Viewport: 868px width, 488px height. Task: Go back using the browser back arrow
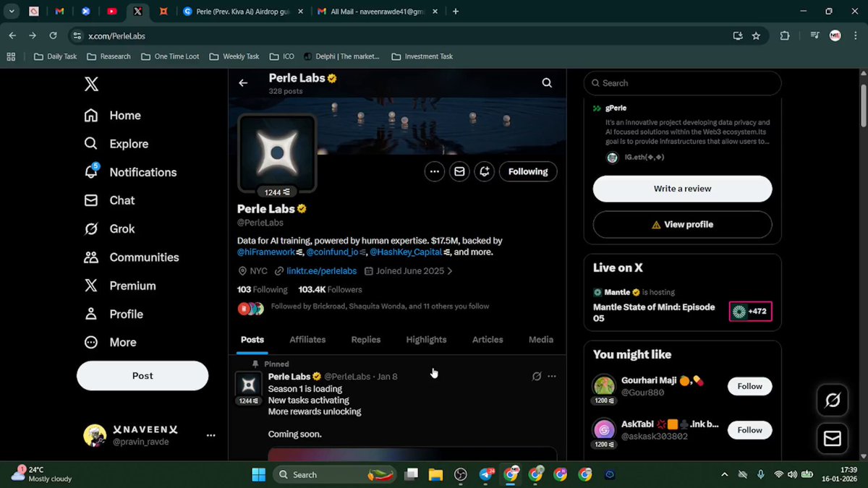[x=12, y=35]
